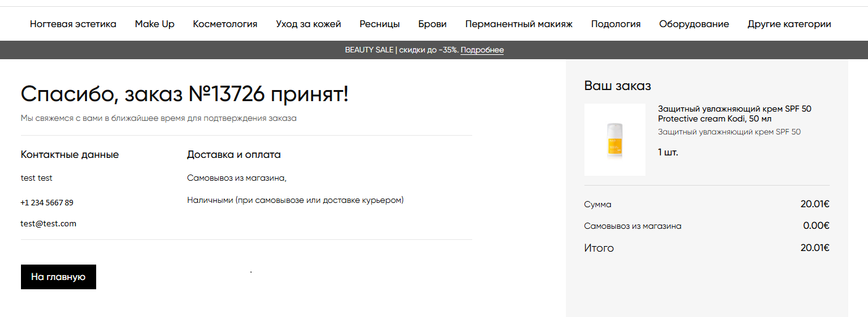The width and height of the screenshot is (868, 317).
Task: Click the order №13726 confirmation heading
Action: (x=184, y=94)
